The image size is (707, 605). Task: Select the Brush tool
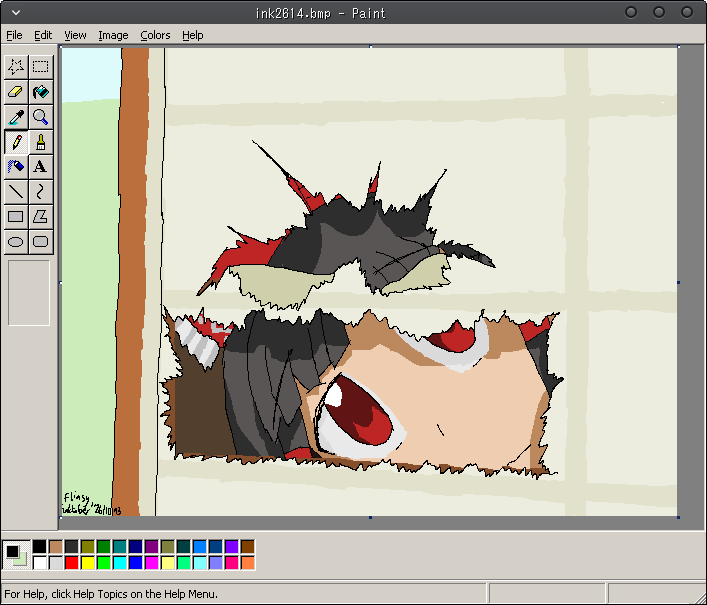tap(41, 142)
